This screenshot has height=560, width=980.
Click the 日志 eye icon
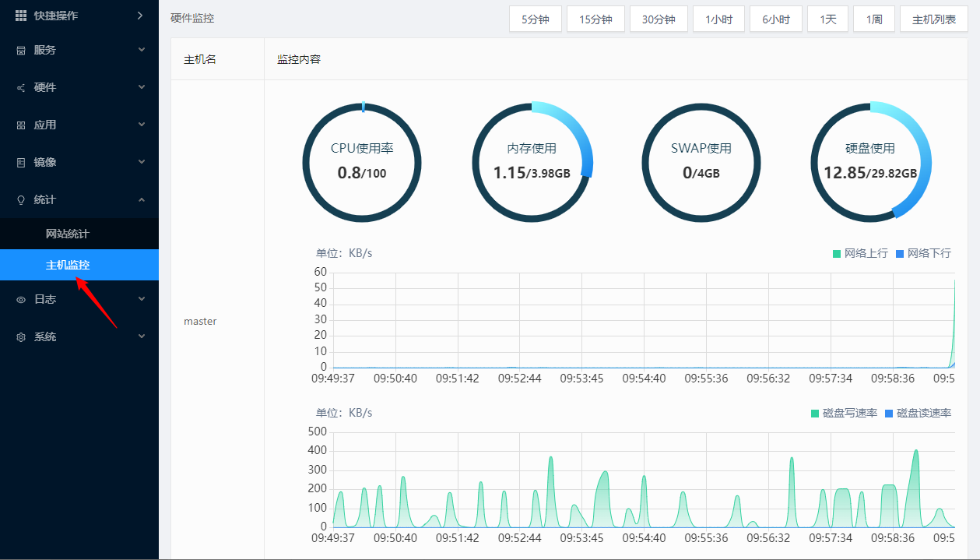[x=21, y=299]
